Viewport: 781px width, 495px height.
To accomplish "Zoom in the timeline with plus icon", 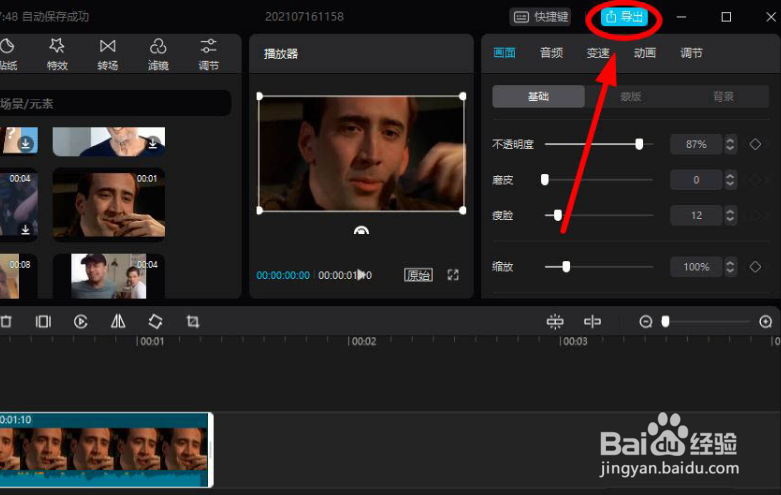I will tap(766, 322).
